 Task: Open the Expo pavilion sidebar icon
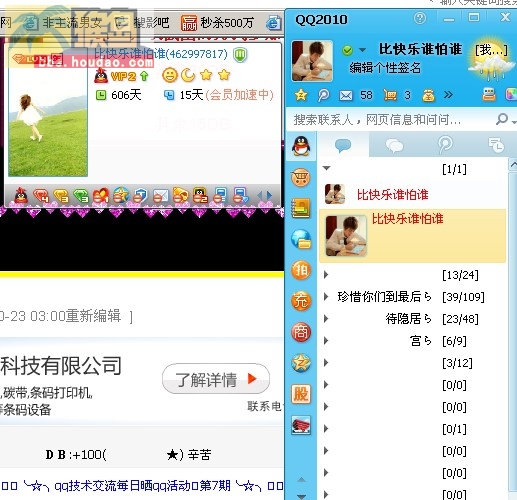pos(301,425)
